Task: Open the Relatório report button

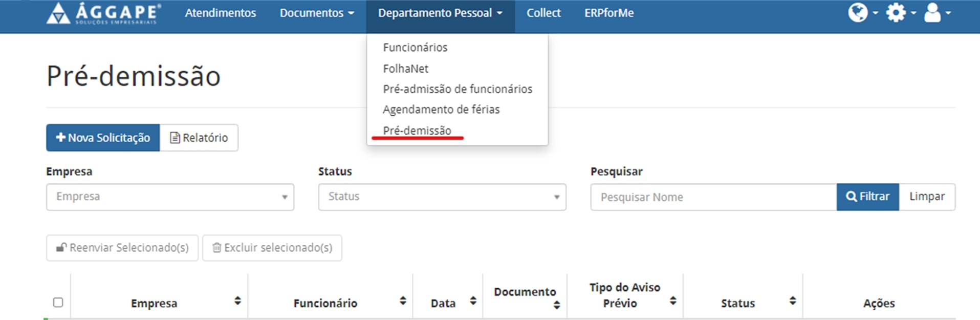Action: (x=199, y=138)
